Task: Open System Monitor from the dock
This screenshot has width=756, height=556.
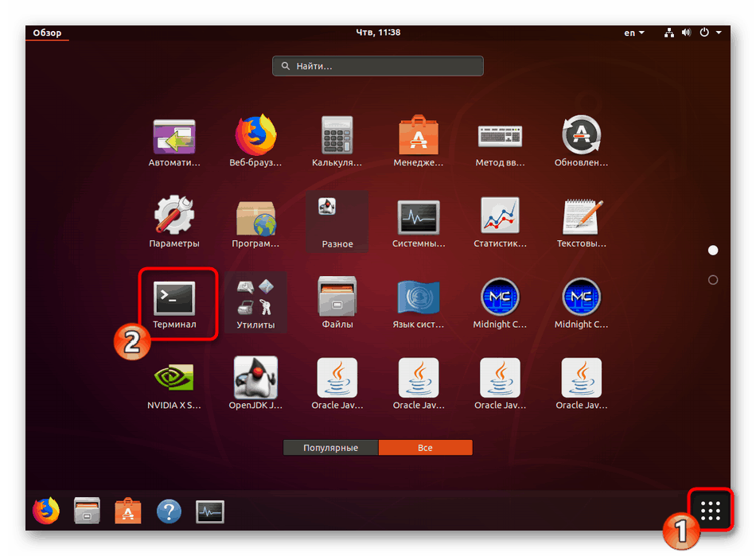Action: click(x=210, y=511)
